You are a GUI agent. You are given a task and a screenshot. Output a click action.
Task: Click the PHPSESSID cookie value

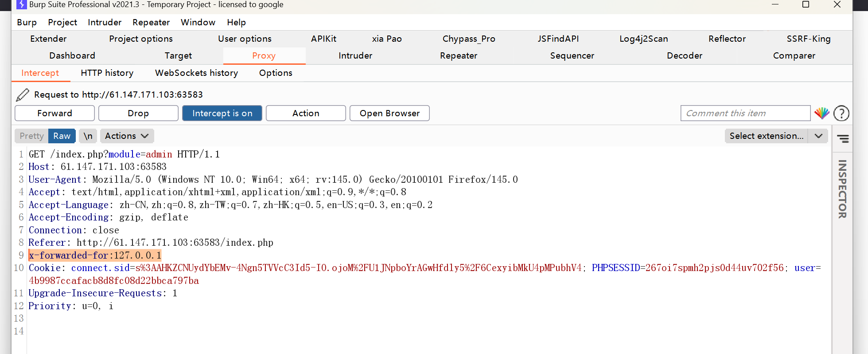click(x=714, y=268)
